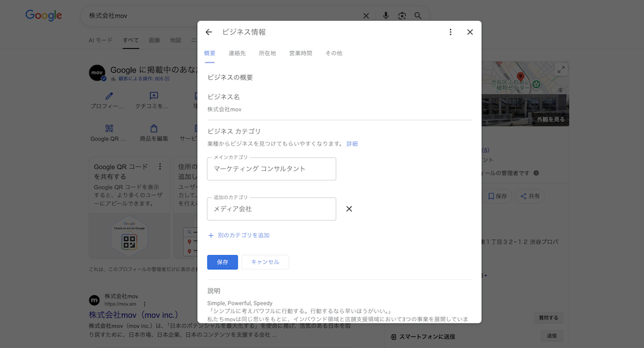This screenshot has height=348, width=644.
Task: Start voice search with microphone icon
Action: click(386, 16)
